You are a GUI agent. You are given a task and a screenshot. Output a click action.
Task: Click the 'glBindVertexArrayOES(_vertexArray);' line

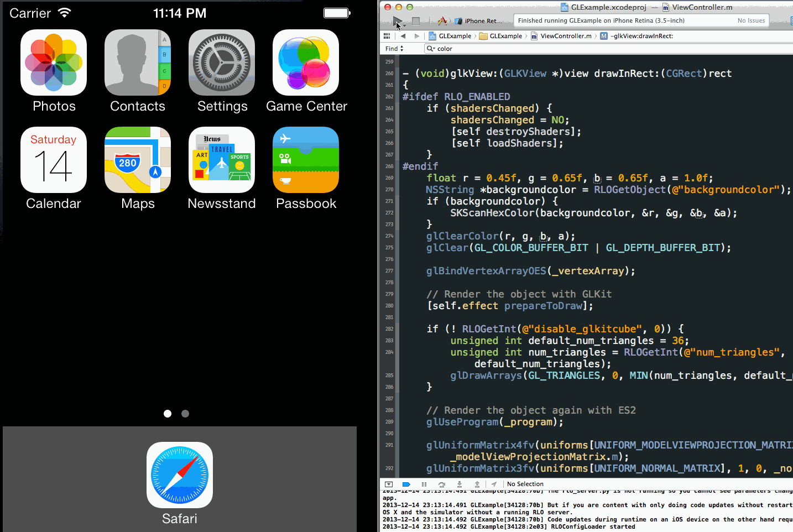pos(531,271)
